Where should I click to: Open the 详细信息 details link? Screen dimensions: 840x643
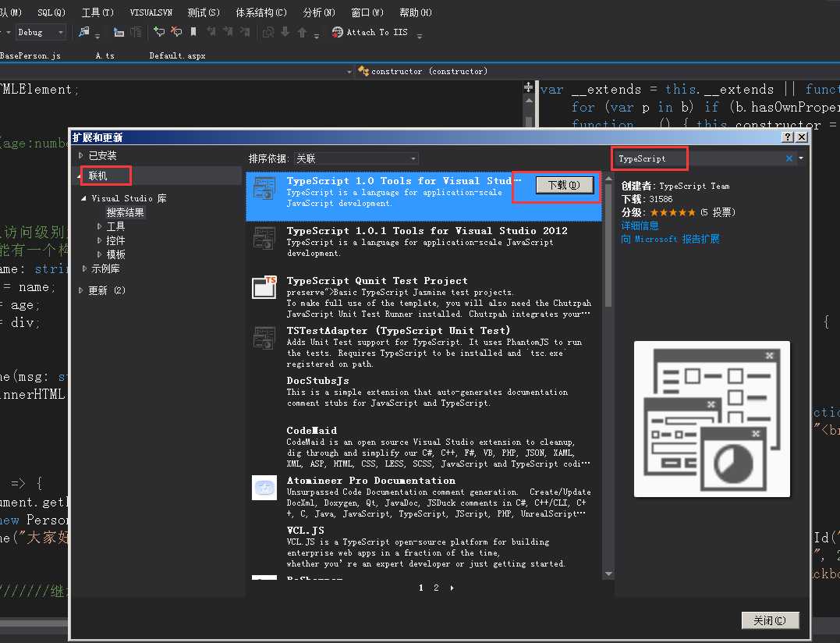[640, 226]
